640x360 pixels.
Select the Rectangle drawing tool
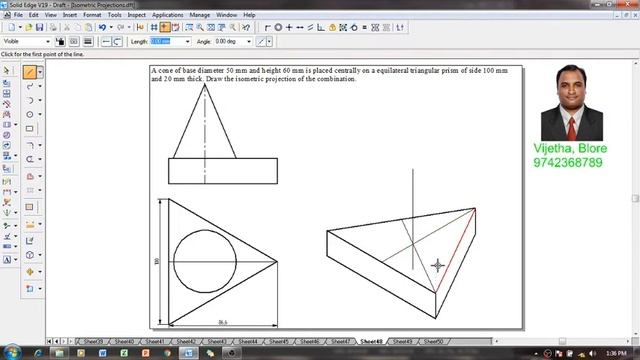pos(30,129)
